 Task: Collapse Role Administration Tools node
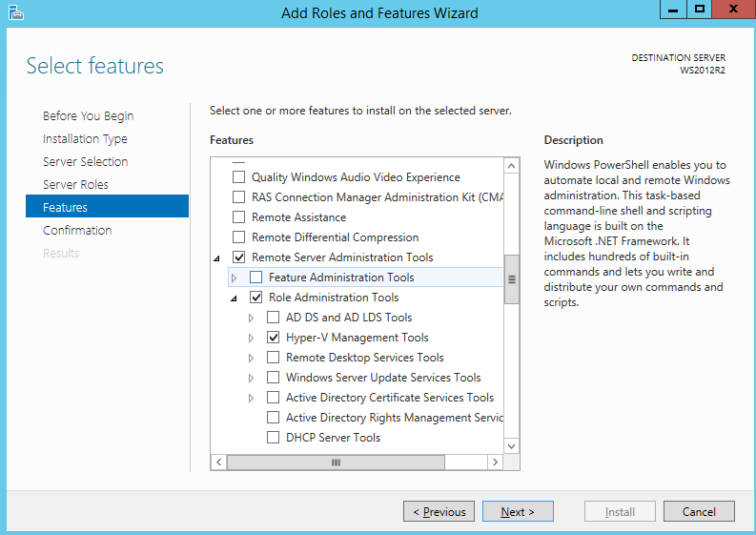(x=234, y=298)
